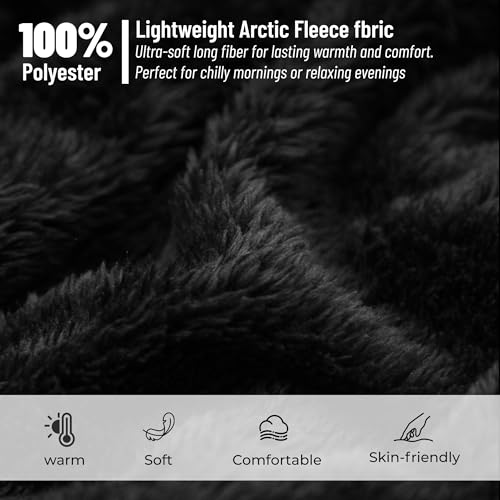Click the cloud Comfortable icon
This screenshot has height=500, width=500.
274,428
